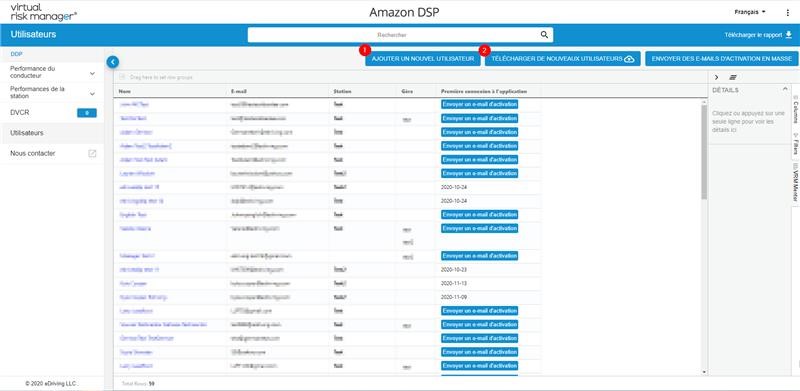Click Télécharger de nouveaux utilisateurs button

pos(563,59)
